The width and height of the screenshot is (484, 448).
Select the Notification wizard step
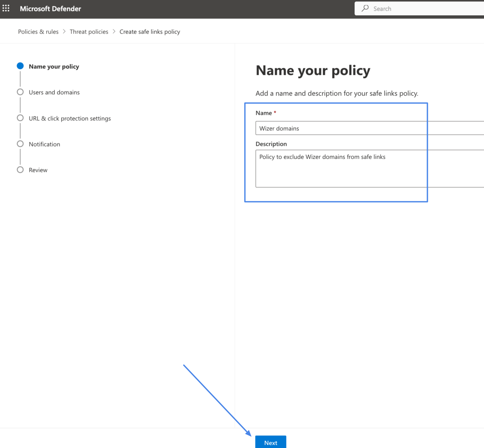click(x=44, y=144)
